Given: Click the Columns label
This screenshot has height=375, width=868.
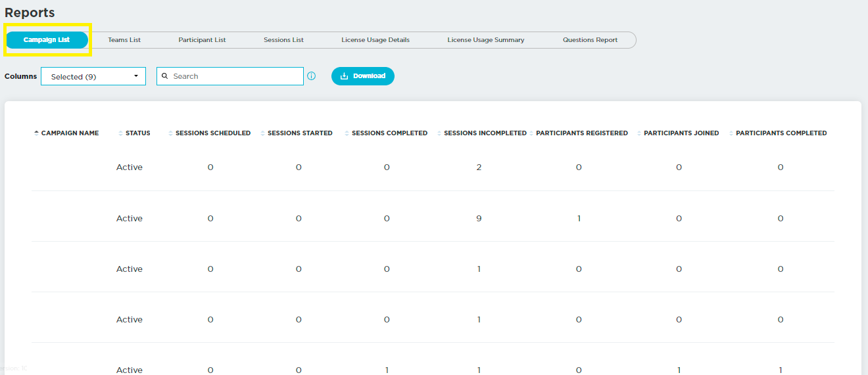Looking at the screenshot, I should [21, 76].
